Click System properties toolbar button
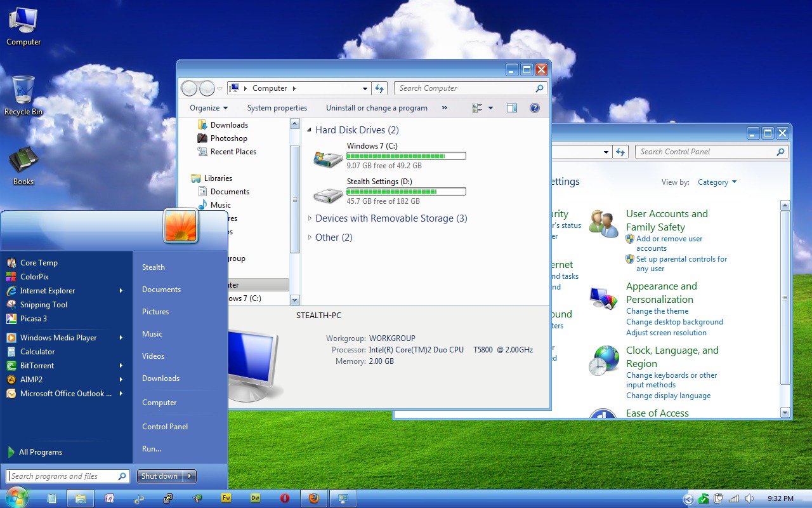 pos(277,108)
